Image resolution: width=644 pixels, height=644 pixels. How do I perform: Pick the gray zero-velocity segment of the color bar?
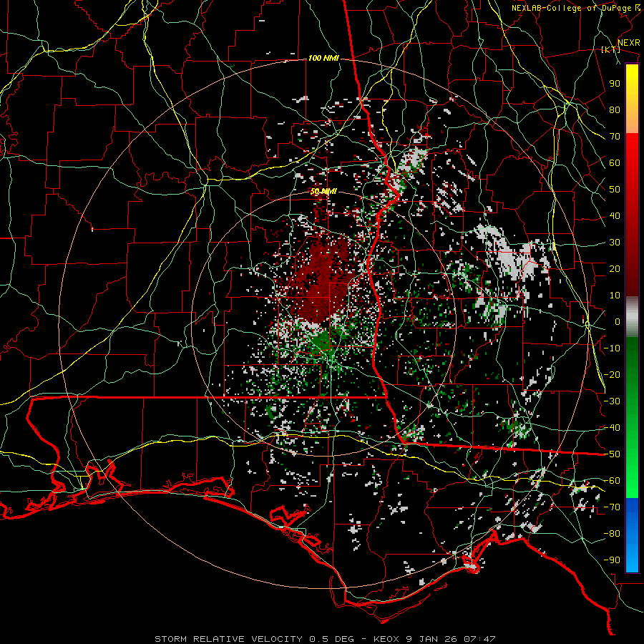pyautogui.click(x=632, y=317)
